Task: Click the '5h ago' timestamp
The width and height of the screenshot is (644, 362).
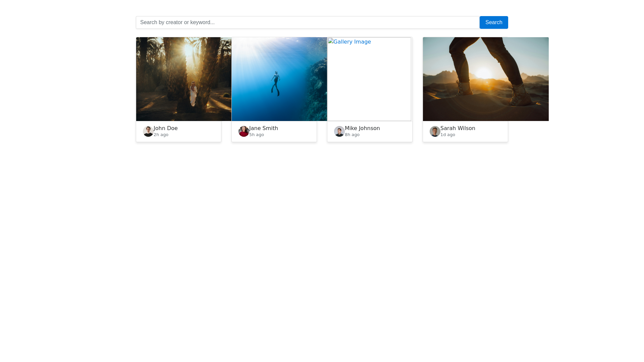Action: click(256, 134)
